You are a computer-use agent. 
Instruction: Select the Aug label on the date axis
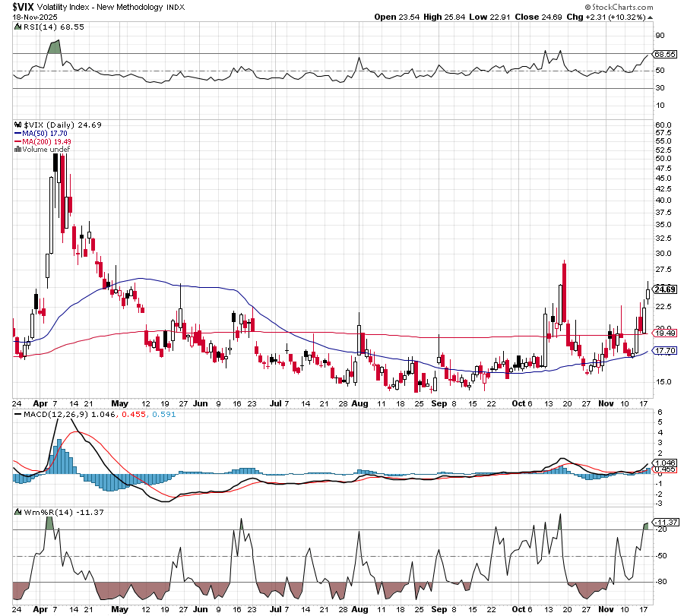click(358, 403)
